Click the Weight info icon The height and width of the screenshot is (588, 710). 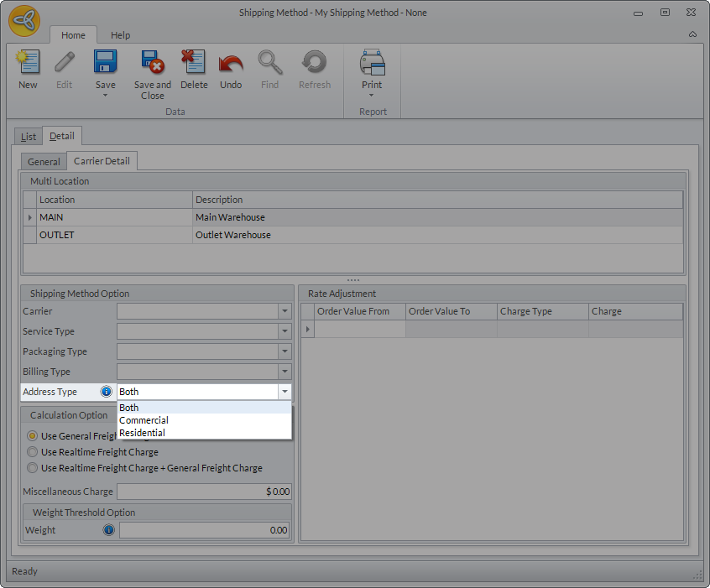[108, 530]
